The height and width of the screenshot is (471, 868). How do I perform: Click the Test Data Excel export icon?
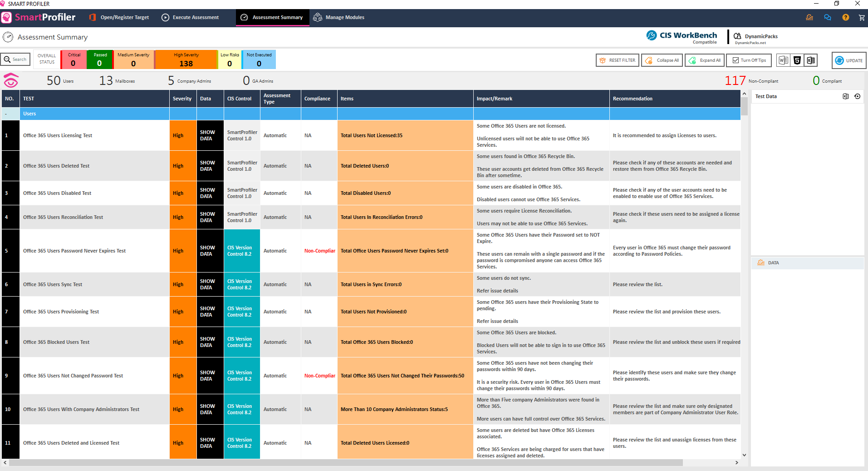[845, 96]
